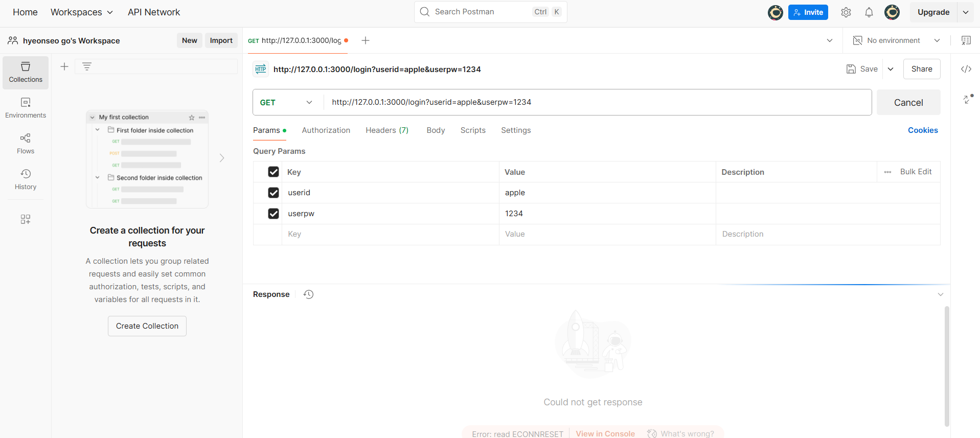The height and width of the screenshot is (438, 980).
Task: Open API Network in top navigation
Action: coord(154,12)
